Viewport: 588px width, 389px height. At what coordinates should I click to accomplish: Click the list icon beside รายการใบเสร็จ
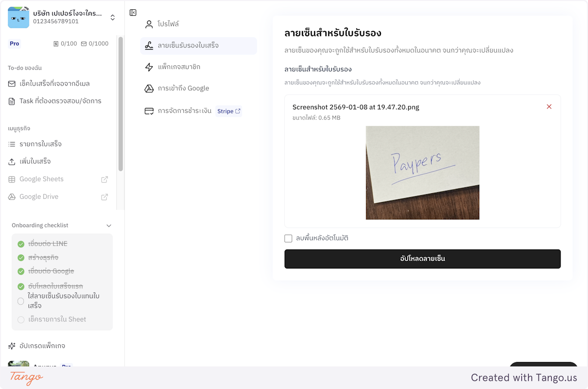pos(12,144)
